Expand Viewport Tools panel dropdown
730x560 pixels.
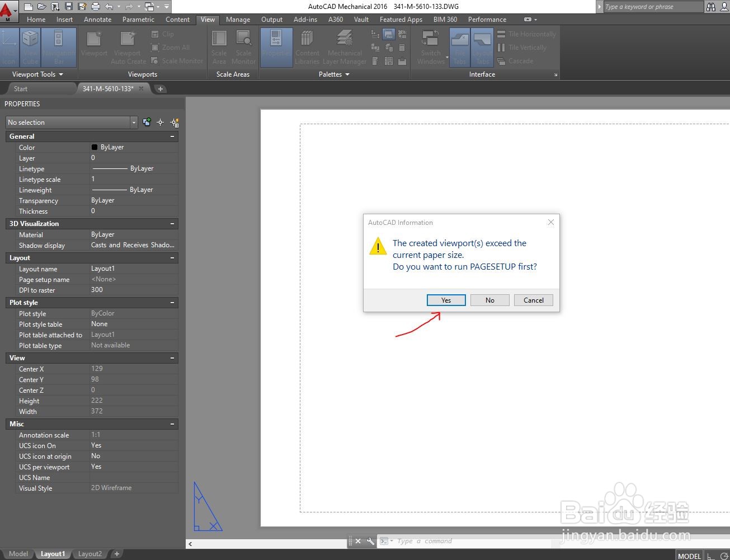pos(37,74)
